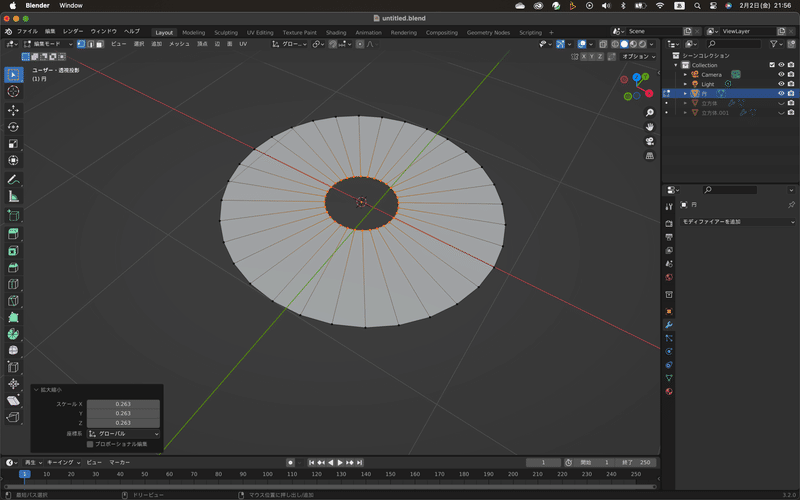Toggle Collection exclude checkbox in outliner
The image size is (800, 500).
pos(772,65)
